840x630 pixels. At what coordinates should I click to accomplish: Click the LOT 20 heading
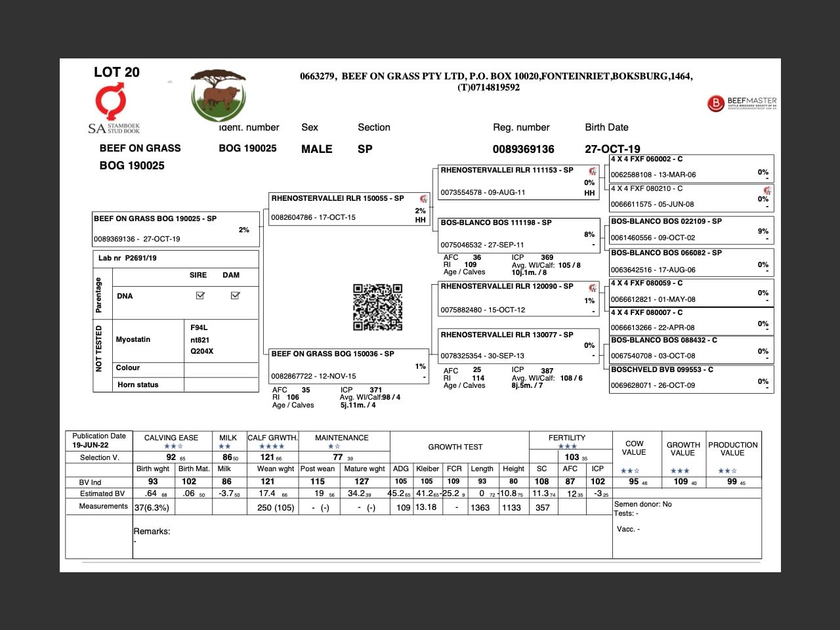coord(117,72)
